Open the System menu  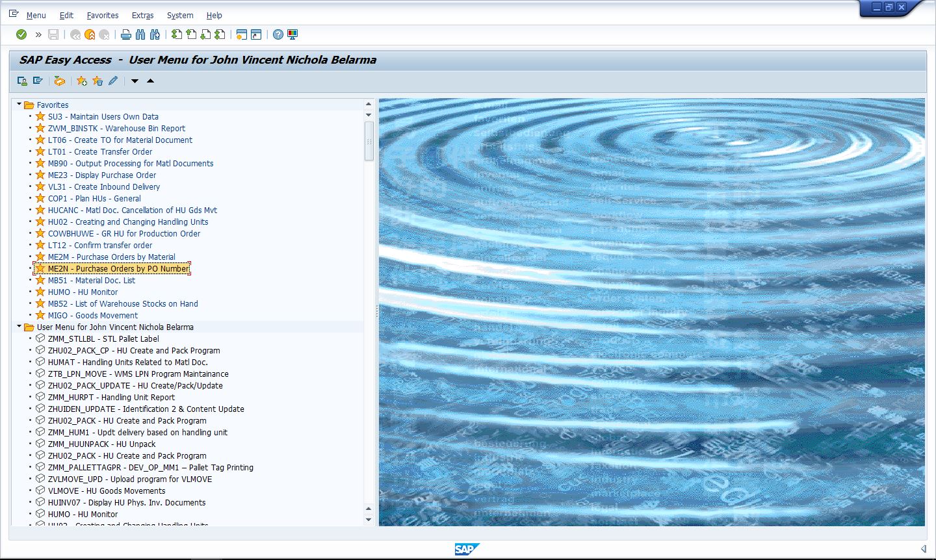(180, 15)
